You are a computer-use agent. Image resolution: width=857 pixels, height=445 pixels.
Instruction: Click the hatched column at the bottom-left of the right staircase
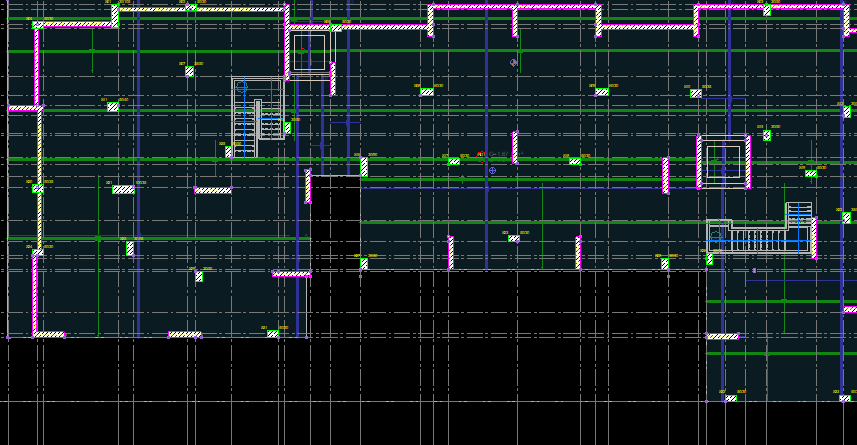click(x=710, y=259)
